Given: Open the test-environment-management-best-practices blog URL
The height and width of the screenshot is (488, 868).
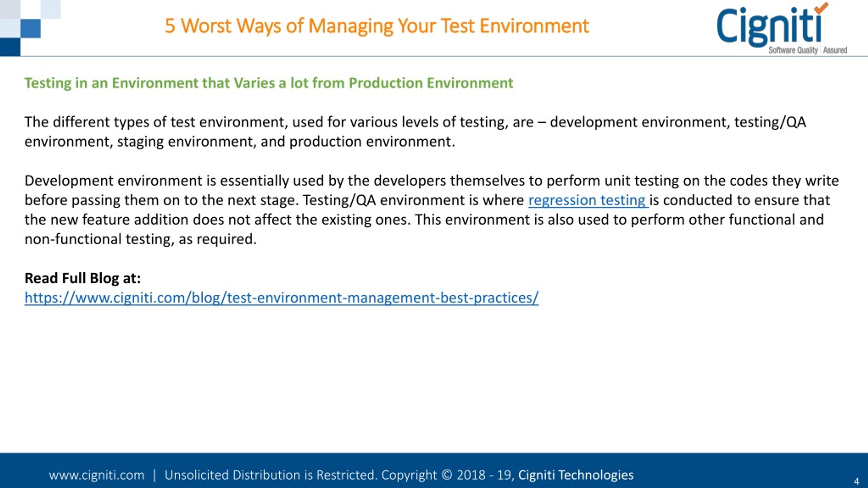Looking at the screenshot, I should (281, 298).
